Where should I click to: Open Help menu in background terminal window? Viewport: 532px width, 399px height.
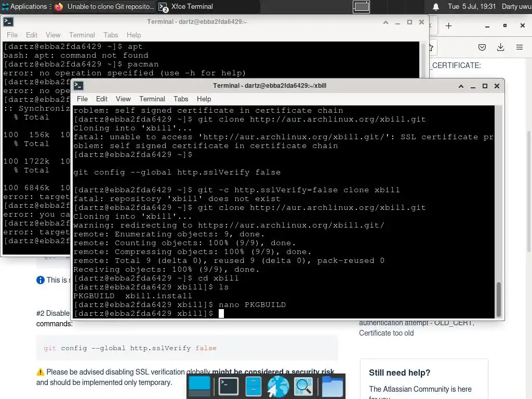(x=134, y=35)
